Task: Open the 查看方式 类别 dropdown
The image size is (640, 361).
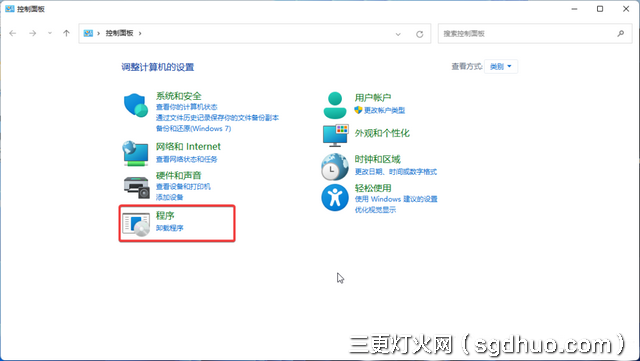Action: click(501, 67)
